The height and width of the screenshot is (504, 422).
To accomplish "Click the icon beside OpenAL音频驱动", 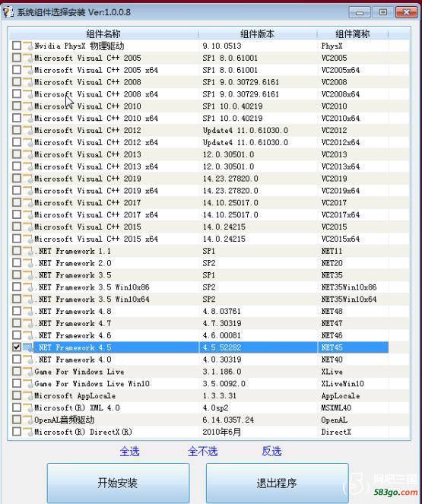I will click(28, 420).
